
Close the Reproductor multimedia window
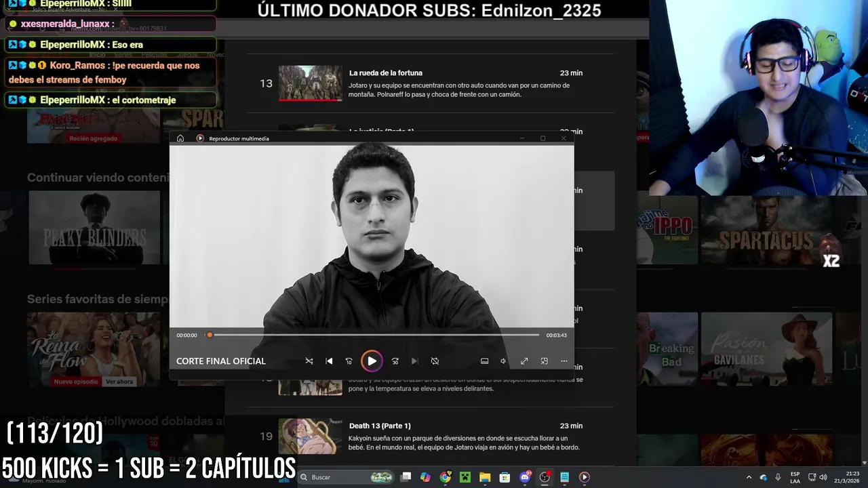coord(564,138)
